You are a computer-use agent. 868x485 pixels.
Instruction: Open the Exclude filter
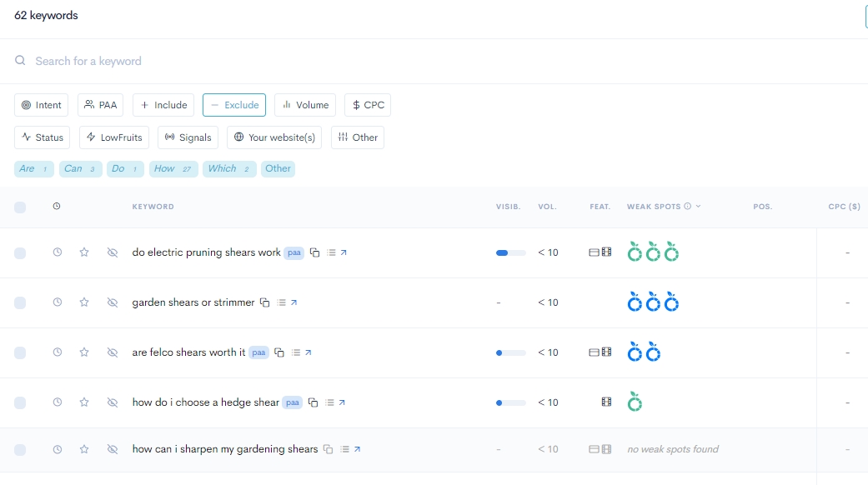point(234,105)
